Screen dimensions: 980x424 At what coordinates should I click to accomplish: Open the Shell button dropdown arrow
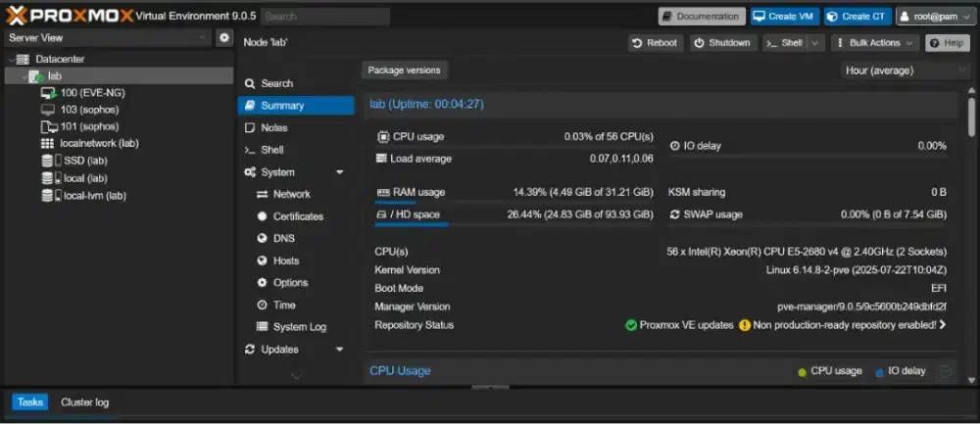point(815,43)
